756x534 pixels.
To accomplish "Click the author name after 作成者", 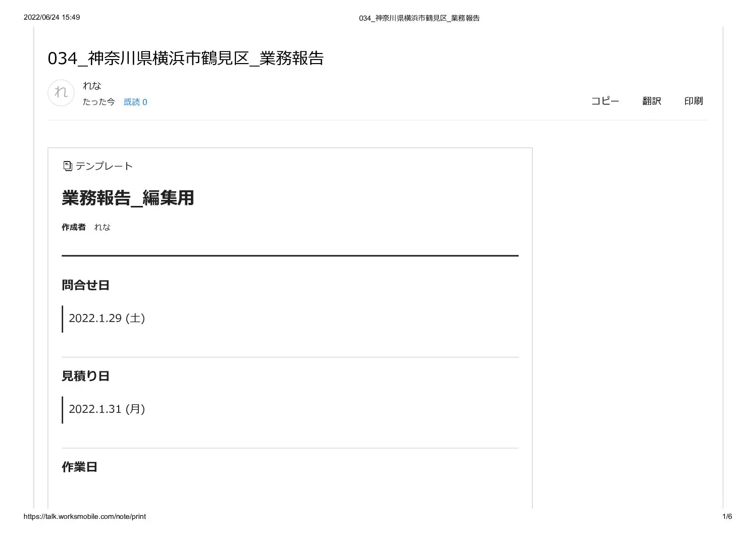I will coord(102,227).
